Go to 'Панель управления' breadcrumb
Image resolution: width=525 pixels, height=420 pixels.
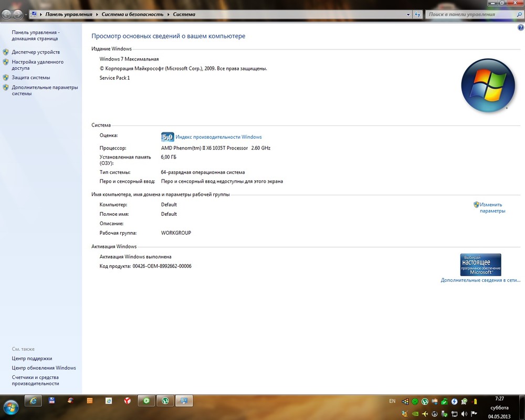pyautogui.click(x=69, y=14)
